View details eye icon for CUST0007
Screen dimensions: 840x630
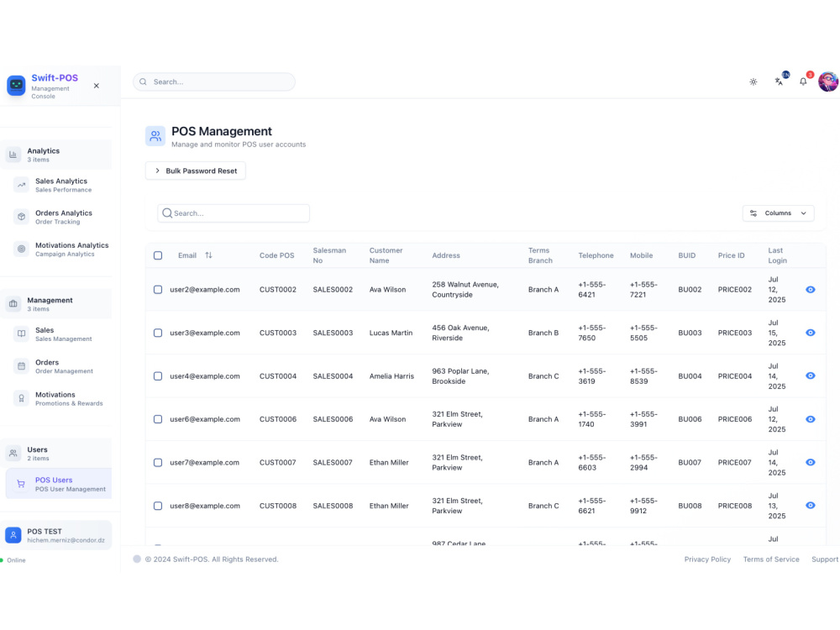click(811, 462)
